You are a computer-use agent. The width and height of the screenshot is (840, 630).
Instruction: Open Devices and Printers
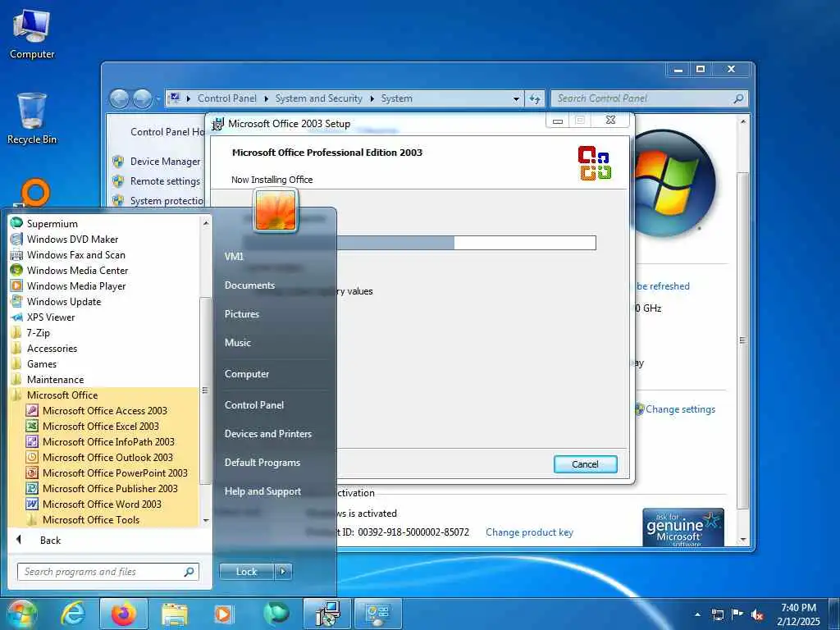pos(268,433)
